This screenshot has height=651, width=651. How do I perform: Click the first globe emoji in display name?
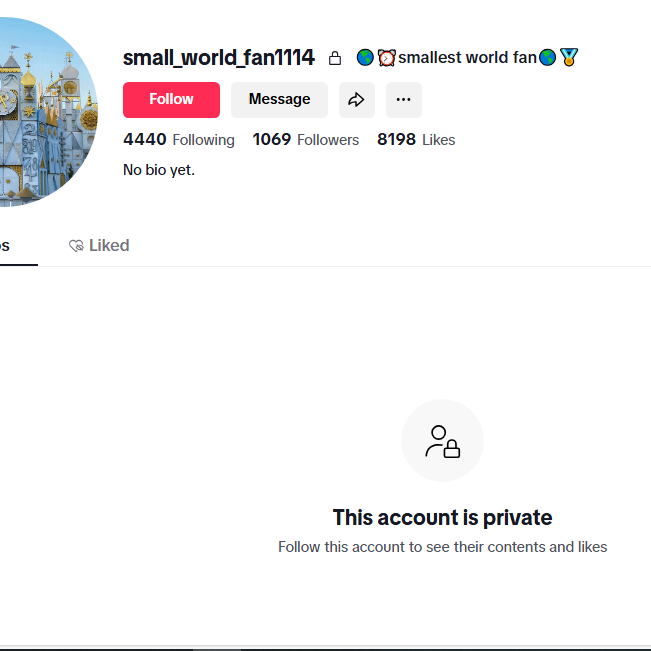365,57
